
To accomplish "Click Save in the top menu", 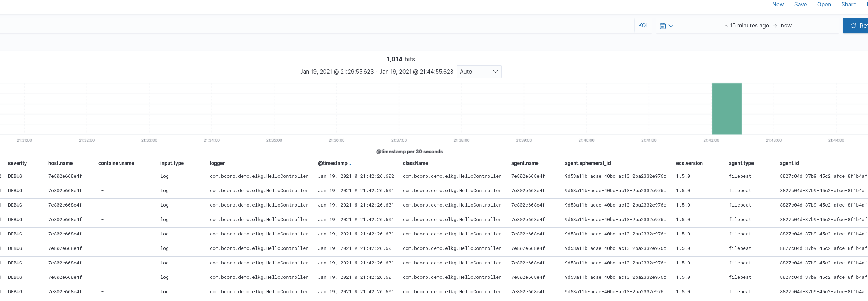I will pos(800,5).
